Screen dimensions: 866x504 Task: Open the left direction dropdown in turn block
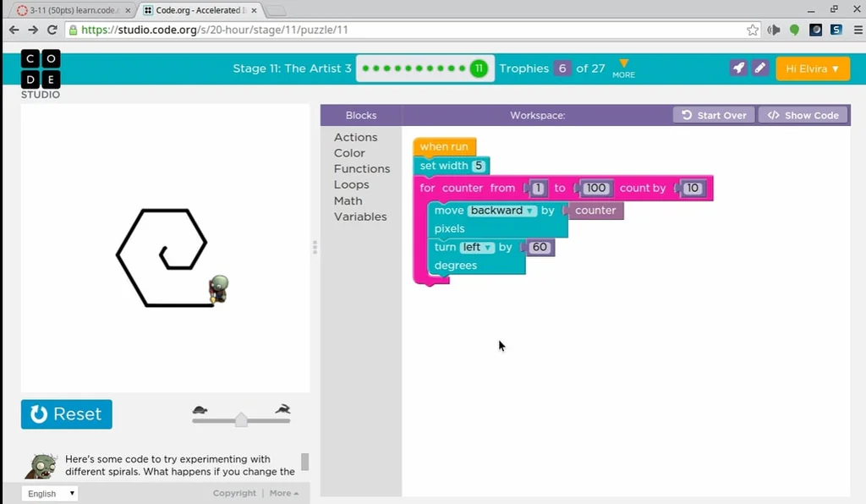tap(477, 247)
